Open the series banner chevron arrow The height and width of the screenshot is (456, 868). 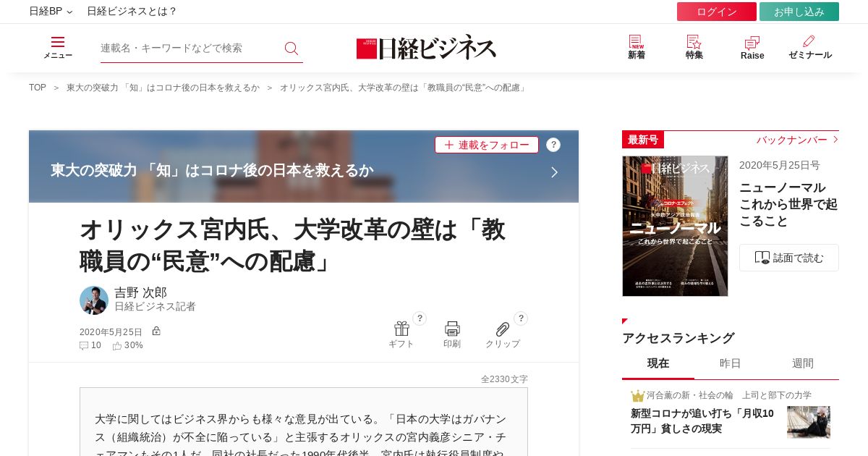(x=554, y=172)
